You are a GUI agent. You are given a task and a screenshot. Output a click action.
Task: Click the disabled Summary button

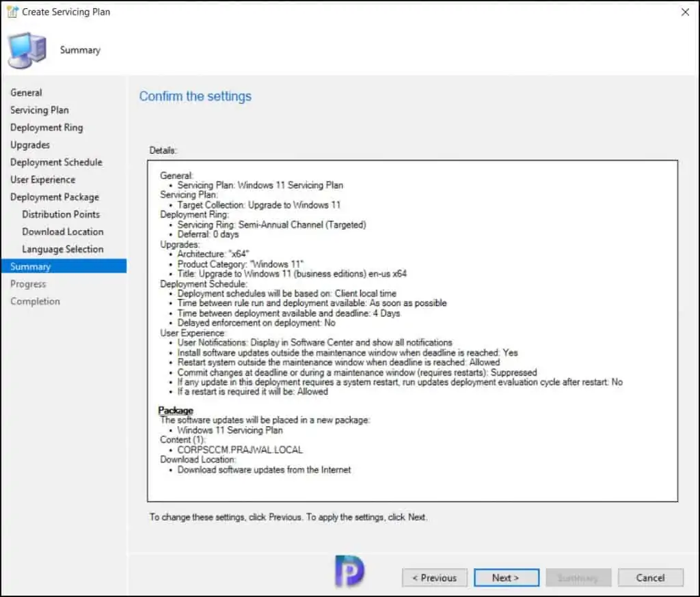[578, 578]
